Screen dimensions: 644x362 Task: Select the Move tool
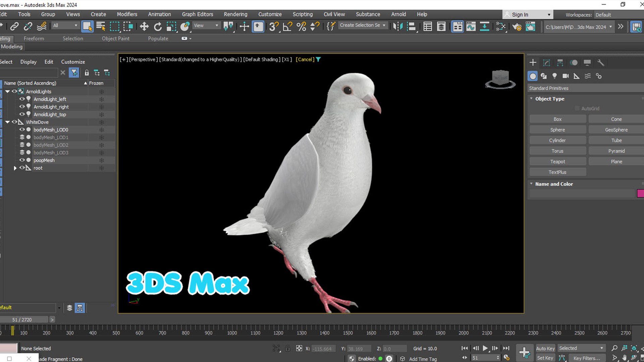(x=144, y=26)
